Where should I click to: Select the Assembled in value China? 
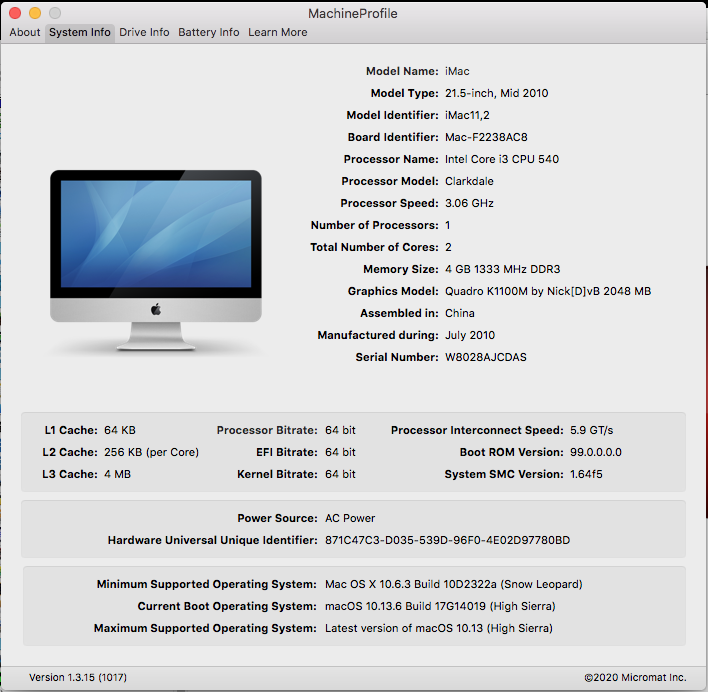[460, 313]
